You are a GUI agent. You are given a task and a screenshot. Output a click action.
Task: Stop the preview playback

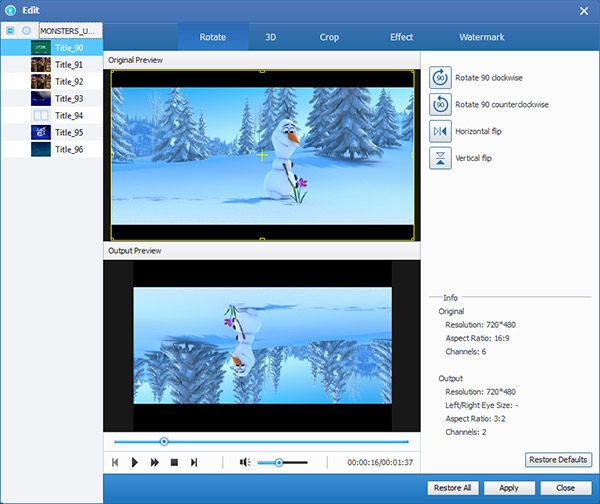tap(174, 462)
